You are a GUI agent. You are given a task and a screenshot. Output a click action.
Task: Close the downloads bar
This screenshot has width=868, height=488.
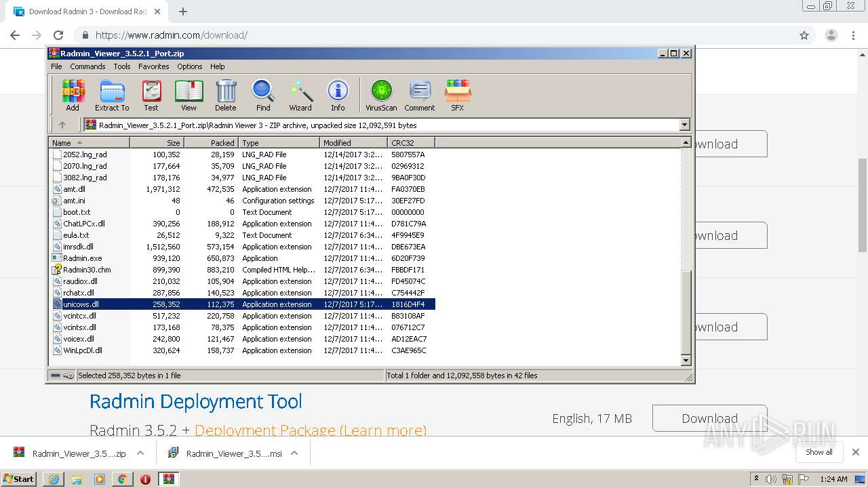point(855,452)
